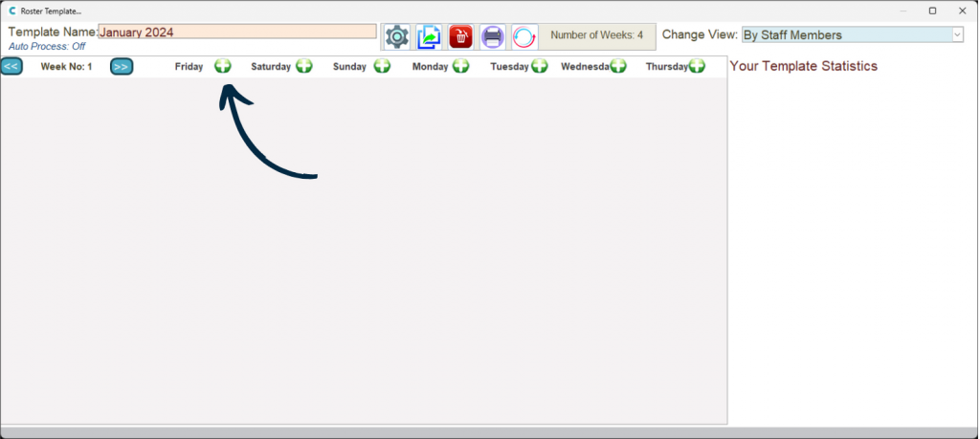Print the roster template

493,37
